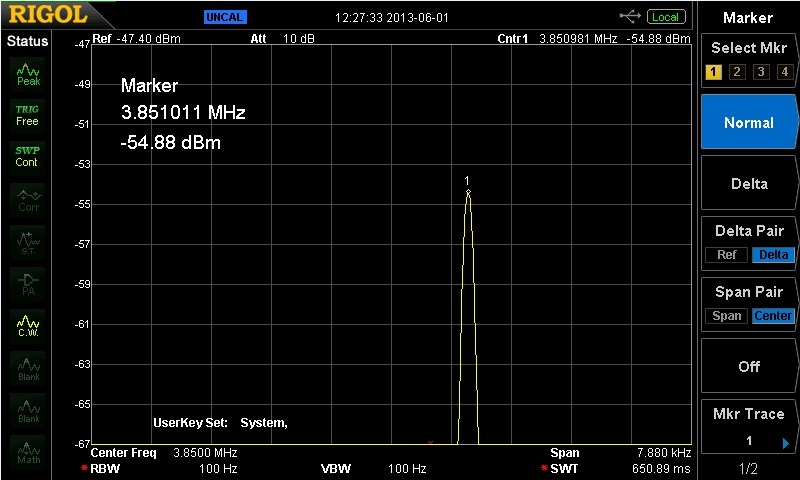Select marker 4
This screenshot has height=480, width=800.
click(785, 72)
